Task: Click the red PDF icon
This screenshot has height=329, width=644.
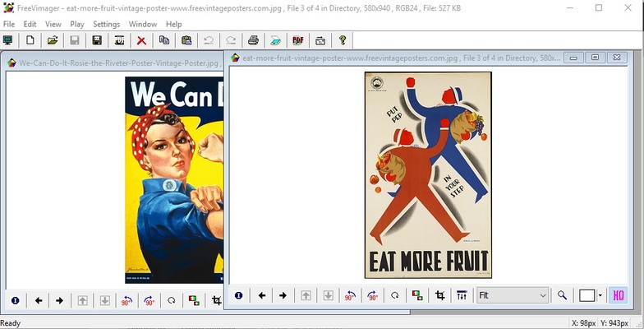Action: pos(297,40)
